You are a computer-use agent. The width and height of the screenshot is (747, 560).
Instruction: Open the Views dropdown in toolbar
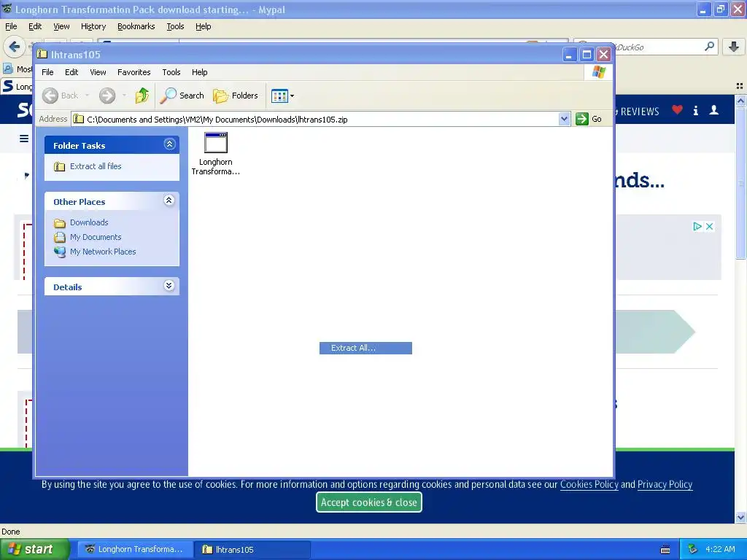click(x=282, y=96)
